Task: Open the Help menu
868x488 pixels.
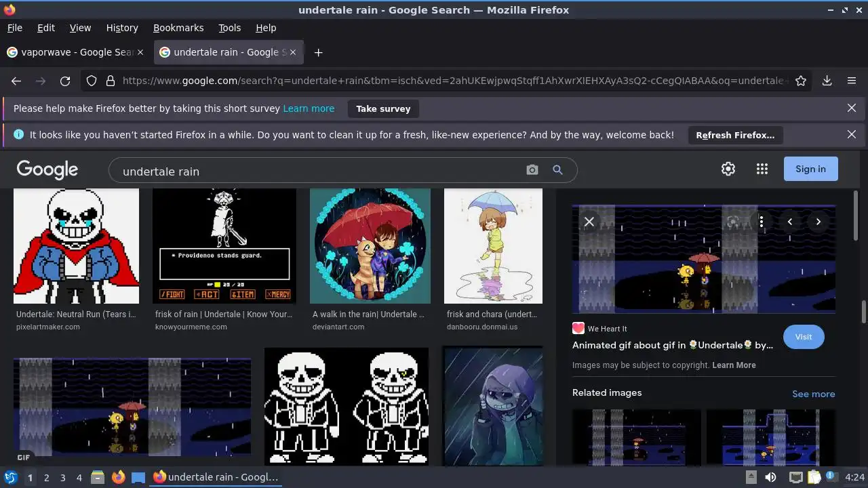Action: tap(266, 28)
